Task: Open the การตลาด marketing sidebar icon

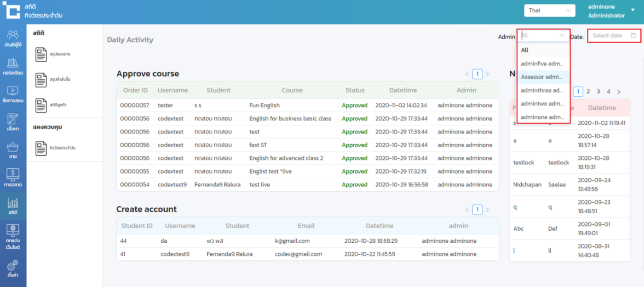Action: [13, 178]
